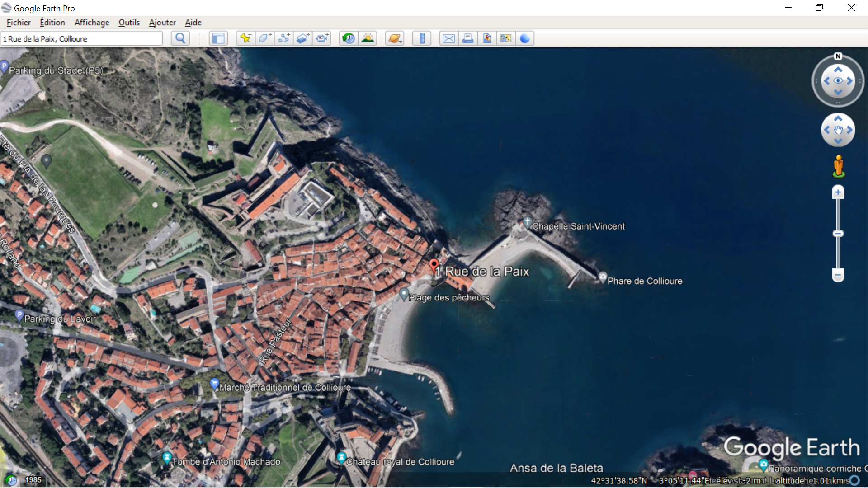Look right with the eye navigation arrow
Viewport: 868px width, 488px height.
click(x=849, y=81)
